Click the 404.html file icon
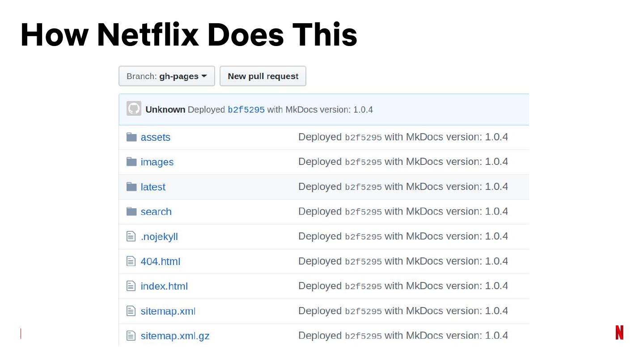The width and height of the screenshot is (644, 362). [131, 261]
